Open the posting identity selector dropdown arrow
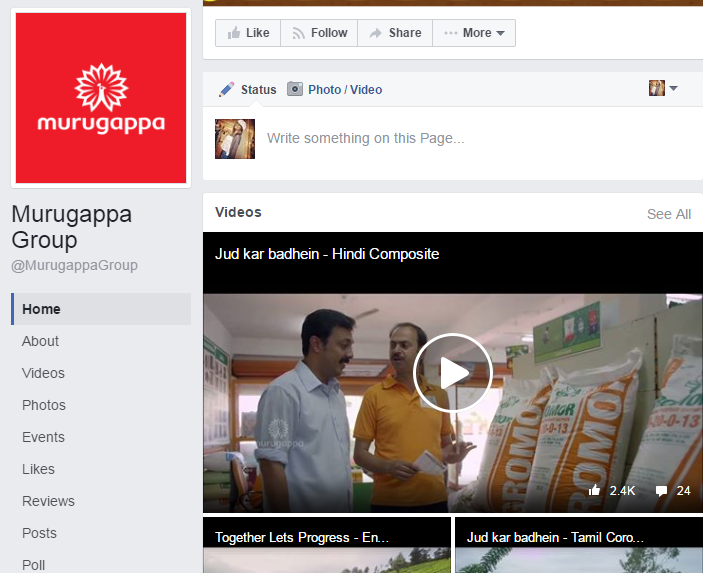Screen dimensions: 703x573 (x=673, y=88)
